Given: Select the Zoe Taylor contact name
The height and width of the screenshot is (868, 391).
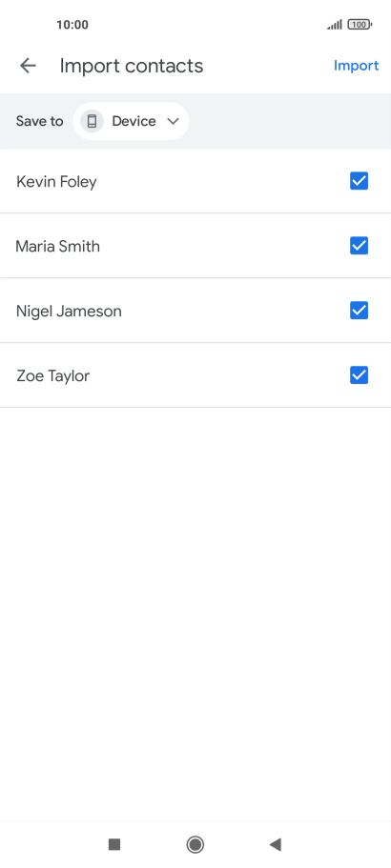Looking at the screenshot, I should coord(53,376).
